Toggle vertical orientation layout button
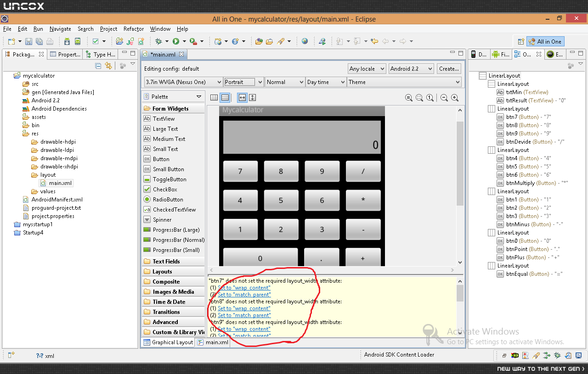Image resolution: width=588 pixels, height=374 pixels. coord(225,97)
